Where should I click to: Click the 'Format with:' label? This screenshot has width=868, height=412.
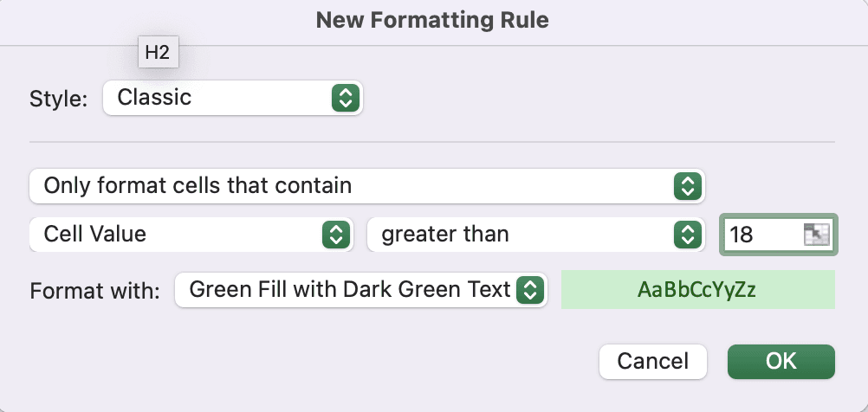click(95, 291)
